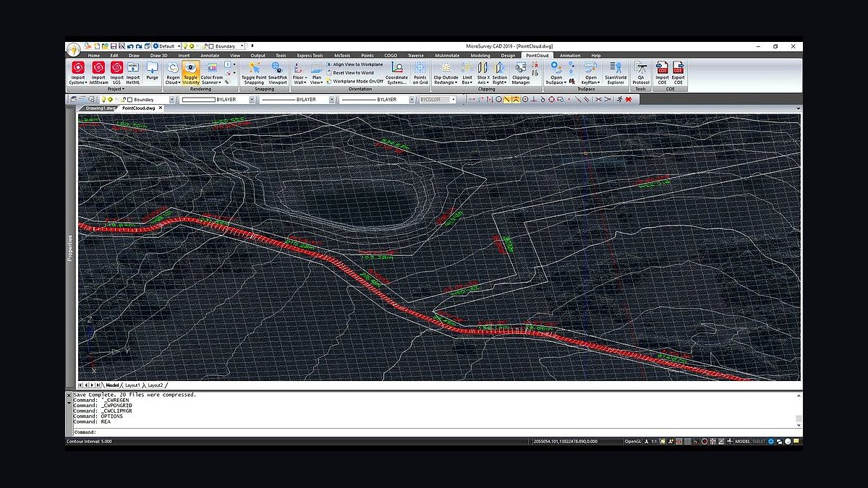
Task: Toggle Workplane Mode On/Off
Action: click(354, 81)
